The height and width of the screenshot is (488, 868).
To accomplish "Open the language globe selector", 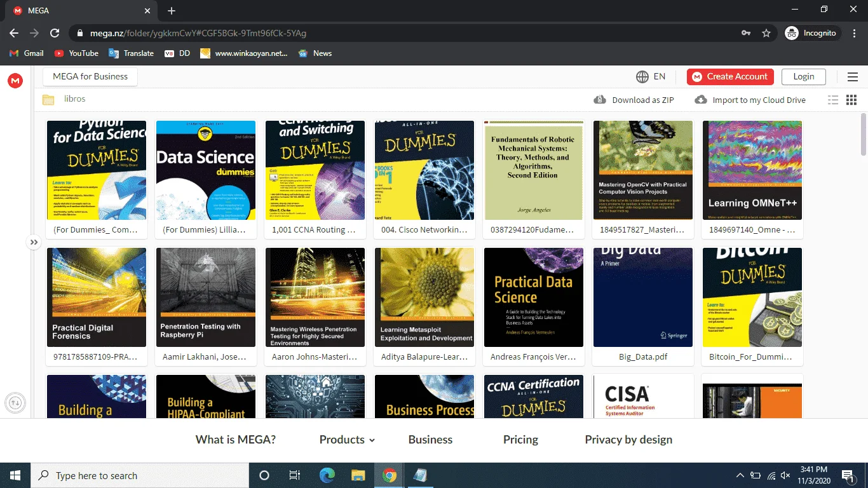I will (651, 77).
